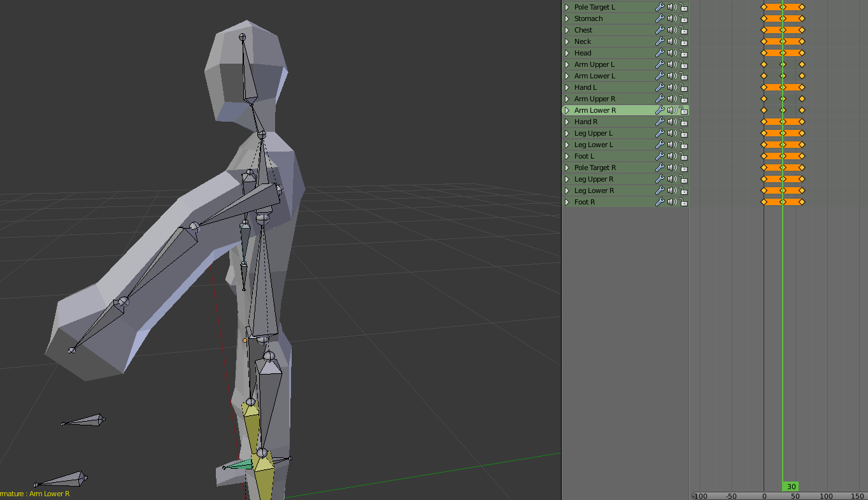Image resolution: width=868 pixels, height=500 pixels.
Task: Select Foot R keyframe at frame 60
Action: tap(802, 202)
